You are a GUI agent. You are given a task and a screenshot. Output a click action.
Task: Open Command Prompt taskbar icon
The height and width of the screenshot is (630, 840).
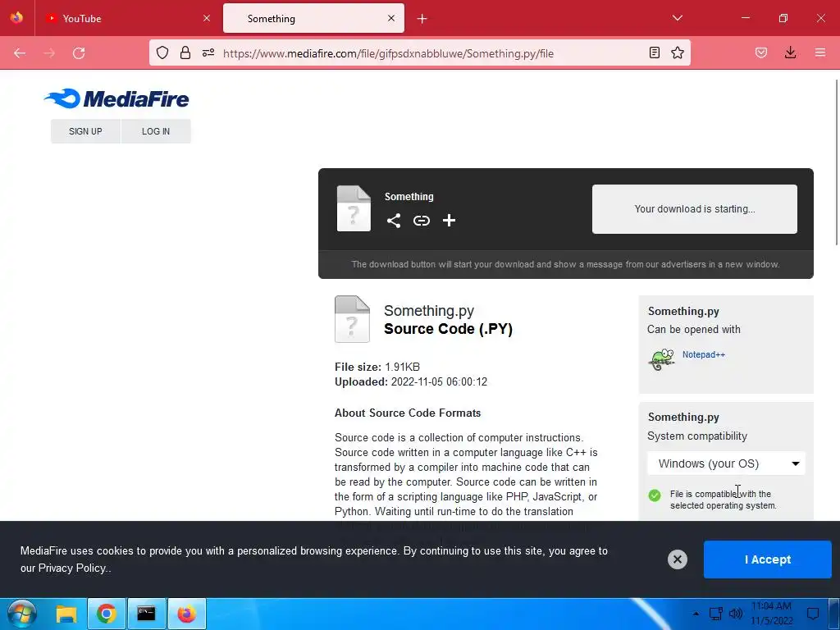pyautogui.click(x=146, y=614)
